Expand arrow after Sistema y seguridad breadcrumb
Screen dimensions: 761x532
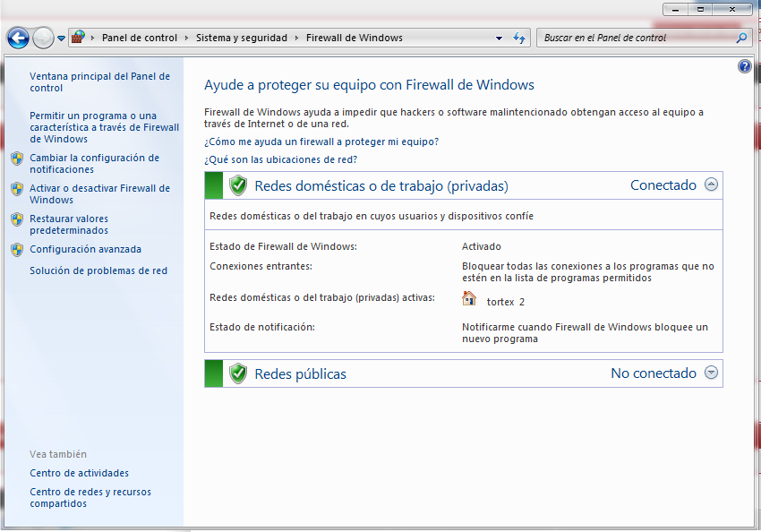296,38
